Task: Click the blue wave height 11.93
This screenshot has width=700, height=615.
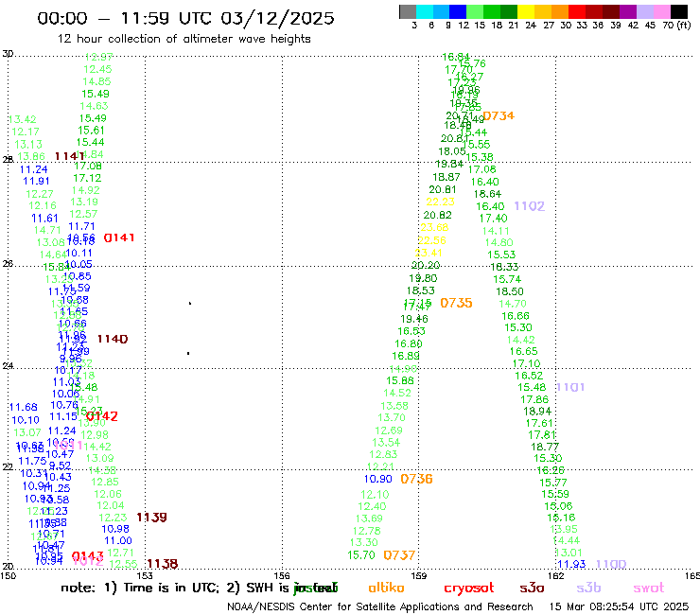Action: click(x=571, y=564)
